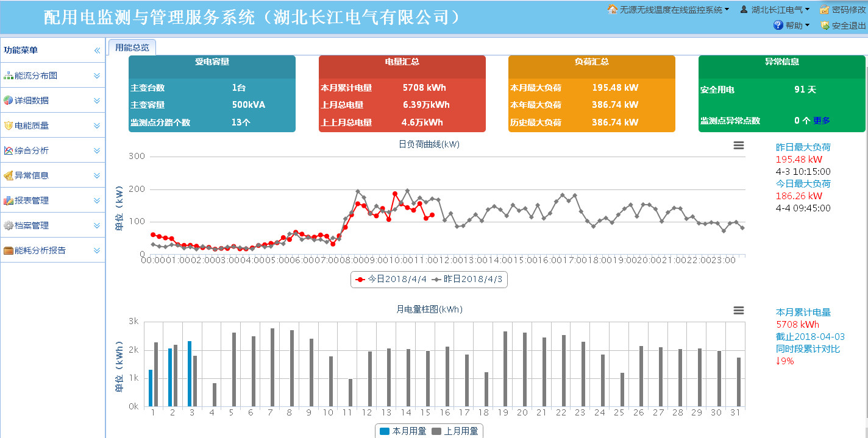Click the 异常信息 warning icon
This screenshot has width=868, height=438.
tap(9, 175)
